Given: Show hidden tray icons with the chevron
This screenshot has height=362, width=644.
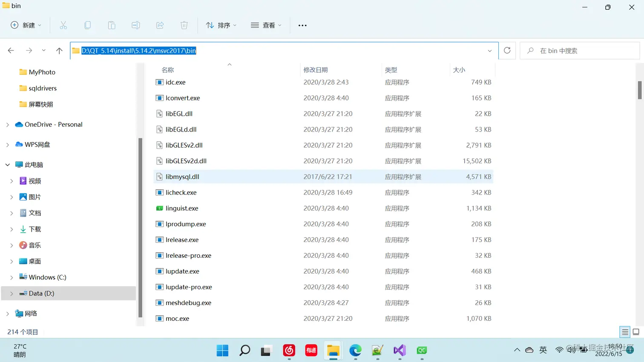Looking at the screenshot, I should pos(517,350).
